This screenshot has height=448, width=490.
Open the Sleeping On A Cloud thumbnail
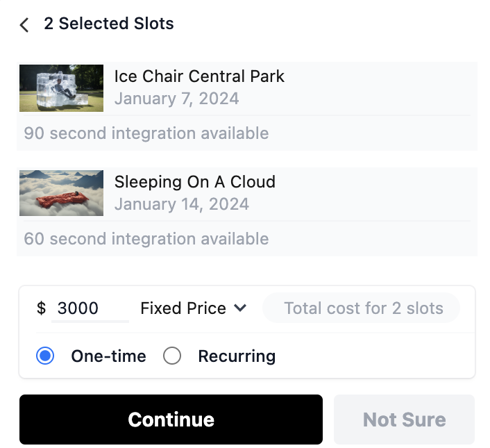pos(62,193)
